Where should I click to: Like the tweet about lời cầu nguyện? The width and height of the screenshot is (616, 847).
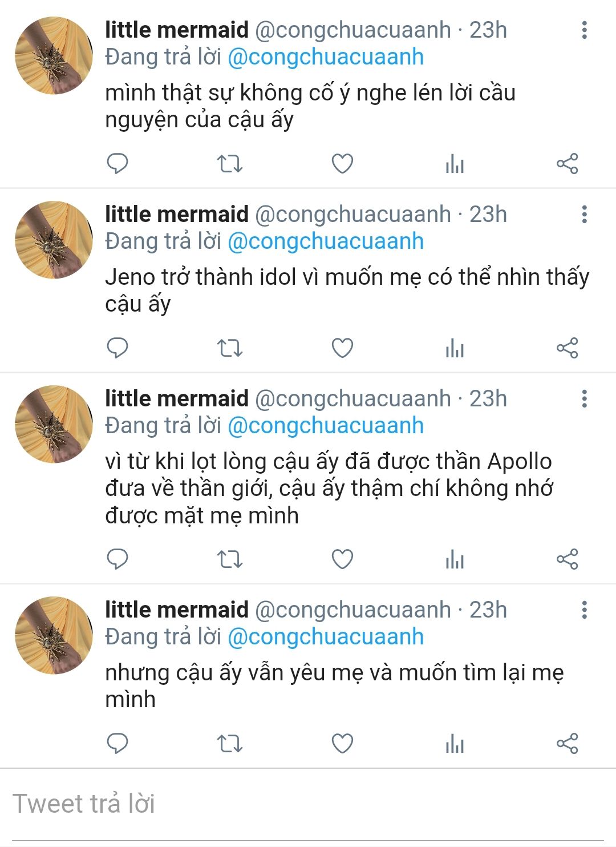(x=342, y=163)
